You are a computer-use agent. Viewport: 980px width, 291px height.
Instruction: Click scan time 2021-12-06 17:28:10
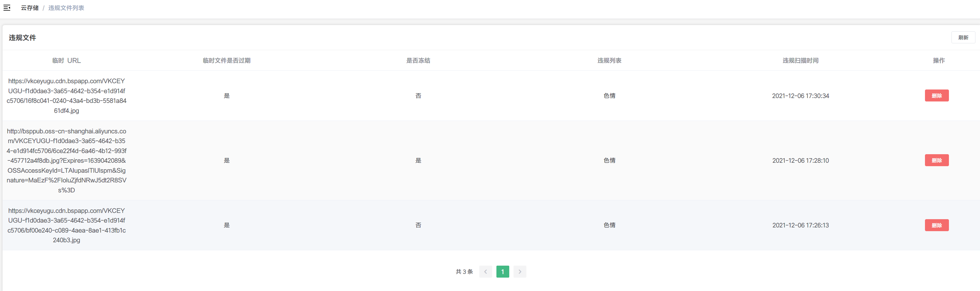tap(800, 160)
